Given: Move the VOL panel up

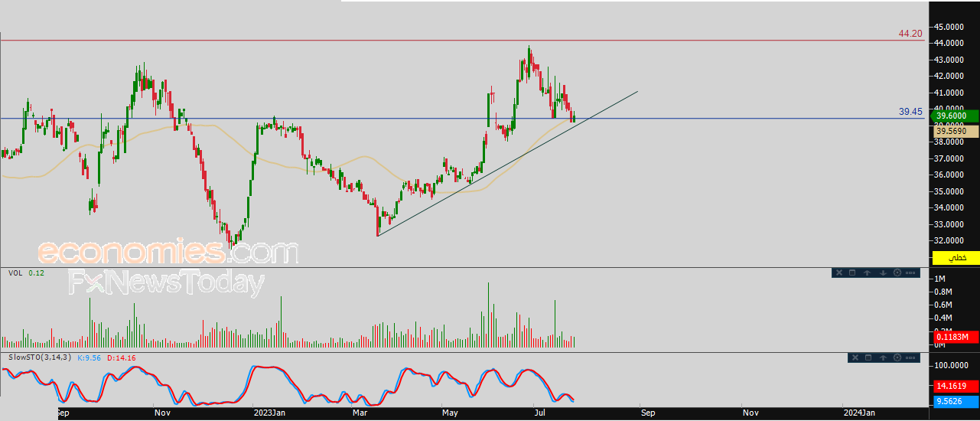Looking at the screenshot, I should point(867,273).
